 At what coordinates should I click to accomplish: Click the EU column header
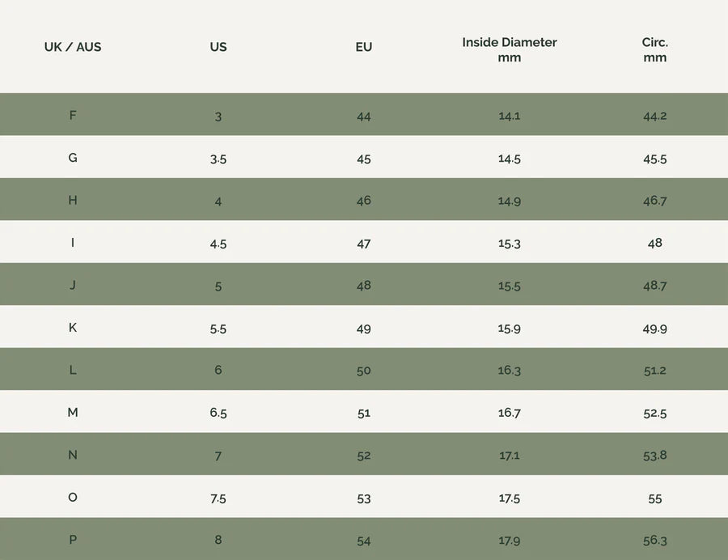(364, 47)
